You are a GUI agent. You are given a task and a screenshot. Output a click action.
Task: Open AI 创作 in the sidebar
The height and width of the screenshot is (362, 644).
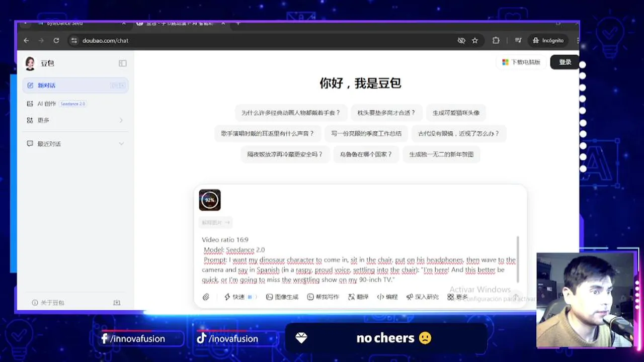coord(47,104)
